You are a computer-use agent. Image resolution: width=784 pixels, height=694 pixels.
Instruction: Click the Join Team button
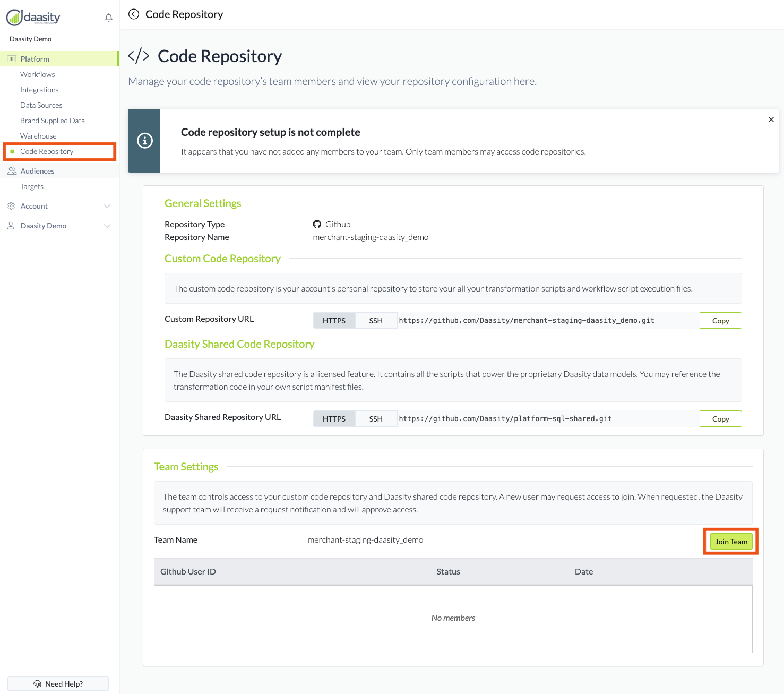pyautogui.click(x=731, y=542)
